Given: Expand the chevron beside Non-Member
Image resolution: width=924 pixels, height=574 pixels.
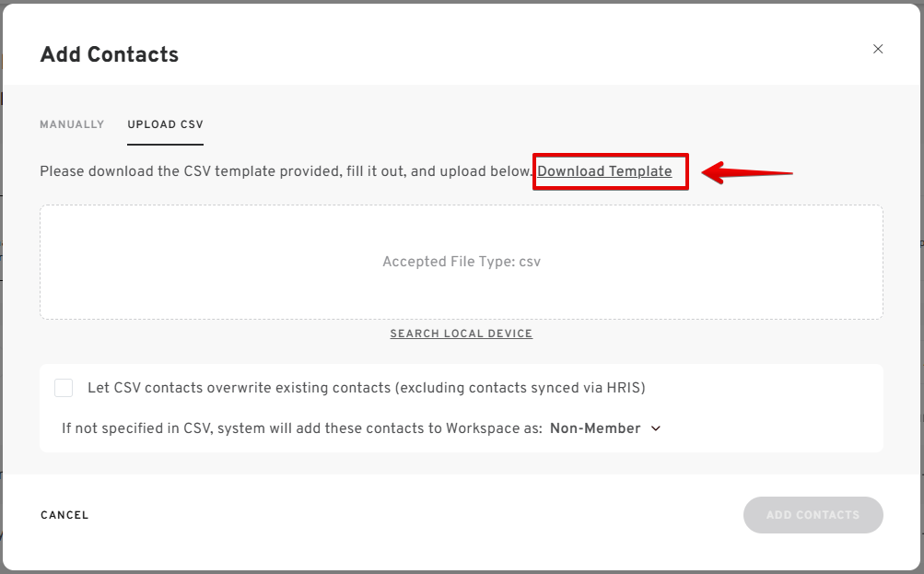Looking at the screenshot, I should pos(656,428).
